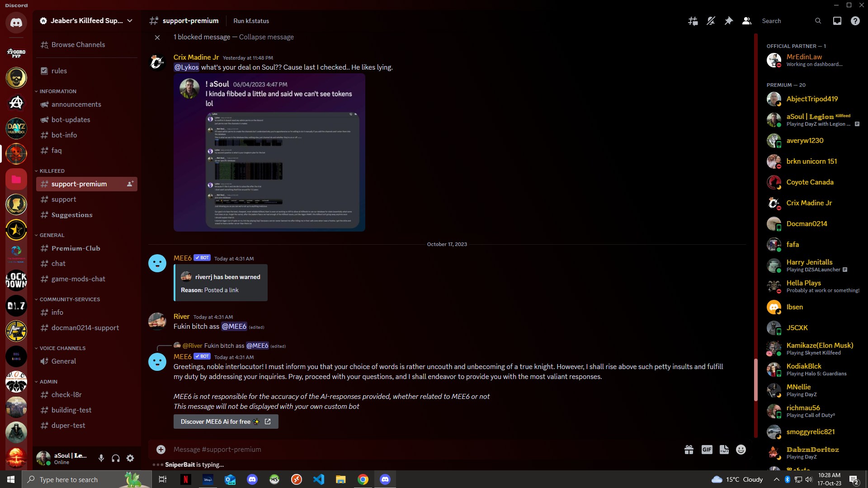Screen dimensions: 868x488
Task: Click the Search field in header
Action: 791,21
